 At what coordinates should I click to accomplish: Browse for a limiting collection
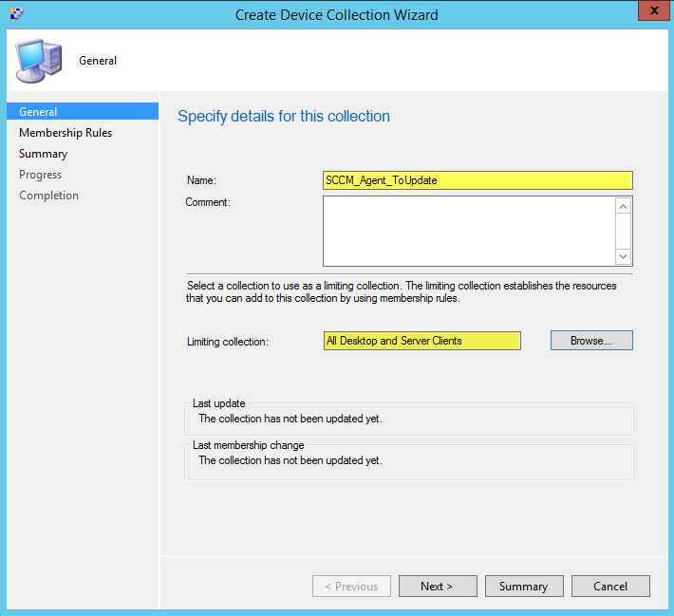[591, 341]
